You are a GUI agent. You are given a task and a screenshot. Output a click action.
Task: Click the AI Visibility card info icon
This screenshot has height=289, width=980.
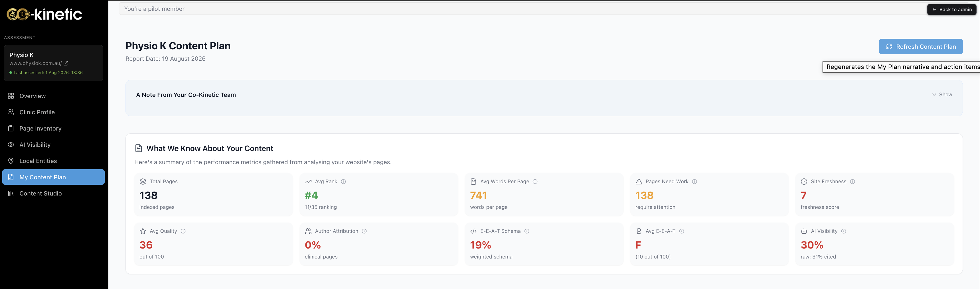(844, 231)
